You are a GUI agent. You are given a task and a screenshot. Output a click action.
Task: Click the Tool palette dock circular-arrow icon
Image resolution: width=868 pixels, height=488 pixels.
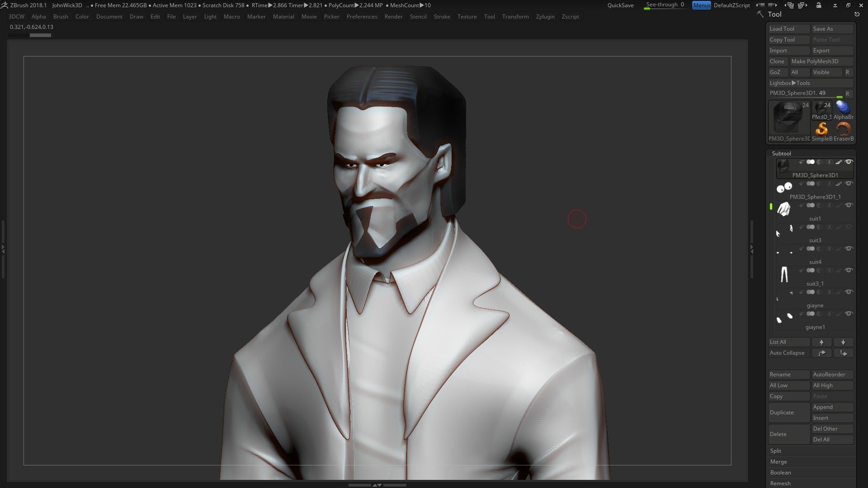[857, 14]
